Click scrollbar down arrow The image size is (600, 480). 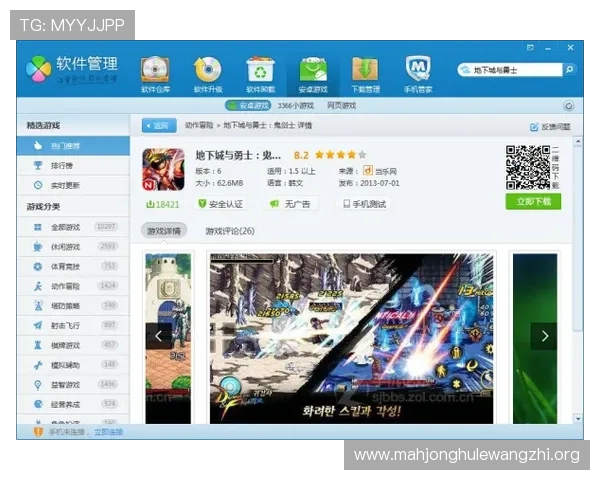point(578,418)
